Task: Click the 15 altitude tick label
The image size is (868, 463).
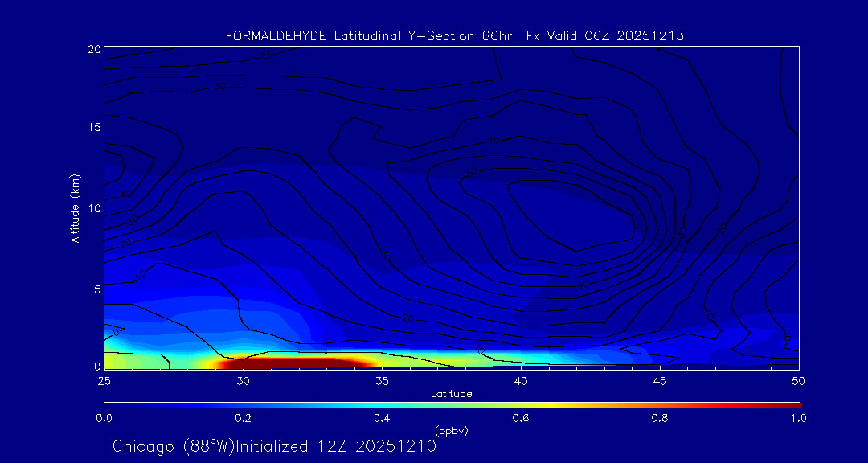Action: (93, 128)
